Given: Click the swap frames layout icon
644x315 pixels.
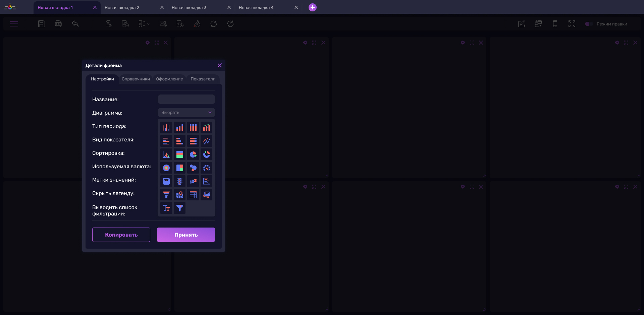Looking at the screenshot, I should pos(538,24).
